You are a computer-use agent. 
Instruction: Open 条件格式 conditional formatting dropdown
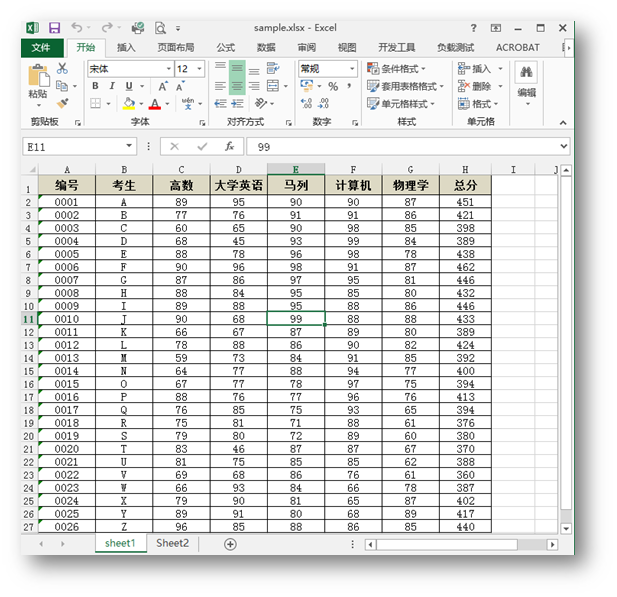[397, 68]
